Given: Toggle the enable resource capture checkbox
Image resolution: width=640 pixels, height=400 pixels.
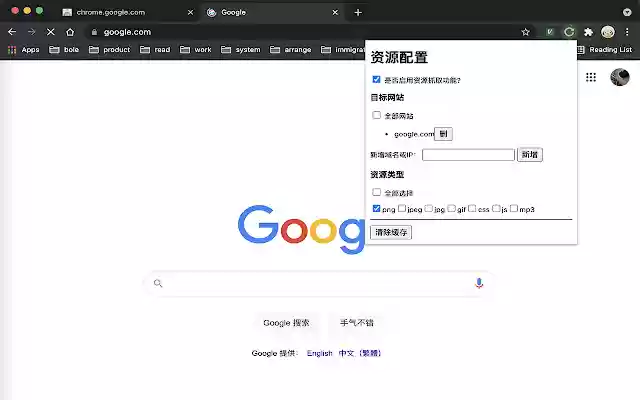Looking at the screenshot, I should 376,80.
